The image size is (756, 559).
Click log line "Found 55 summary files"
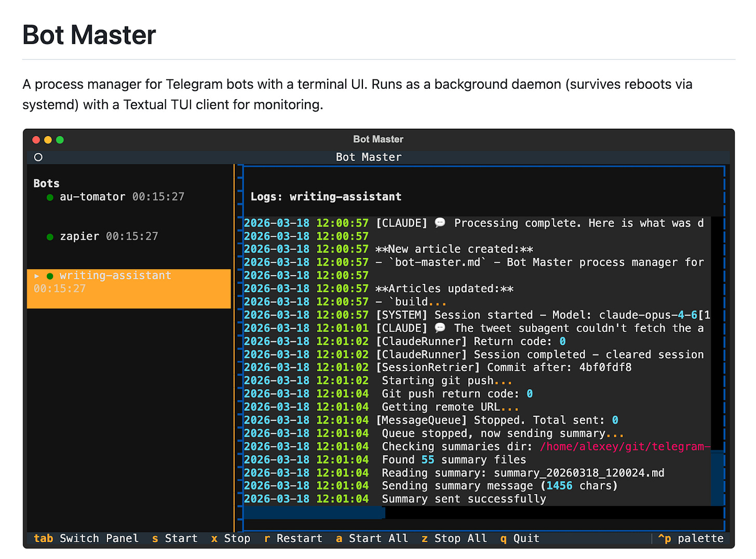point(385,460)
